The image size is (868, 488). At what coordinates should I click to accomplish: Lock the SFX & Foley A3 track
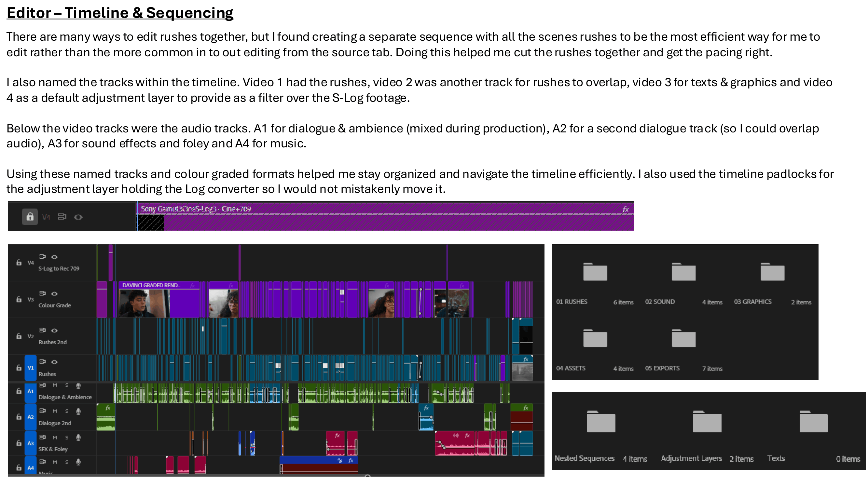point(19,443)
